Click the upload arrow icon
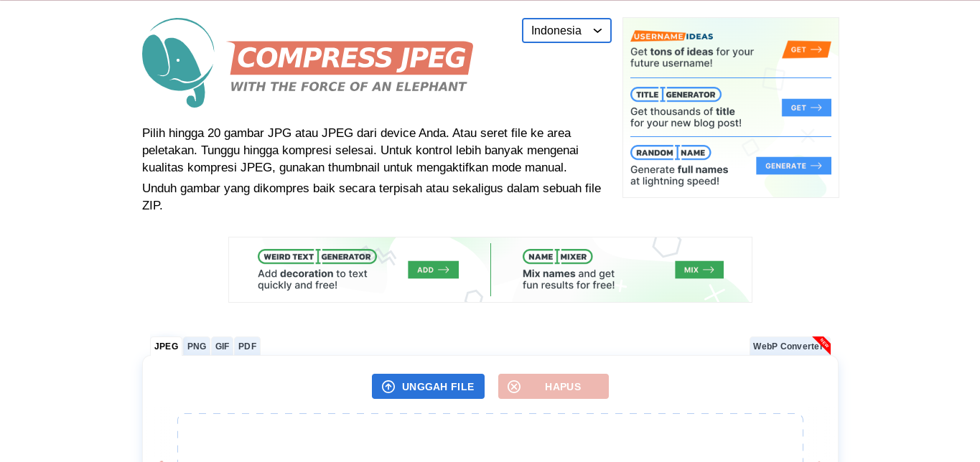 (388, 387)
